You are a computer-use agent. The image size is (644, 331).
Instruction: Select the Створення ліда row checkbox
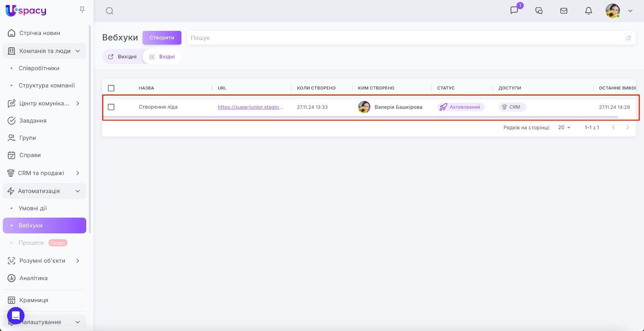click(111, 107)
